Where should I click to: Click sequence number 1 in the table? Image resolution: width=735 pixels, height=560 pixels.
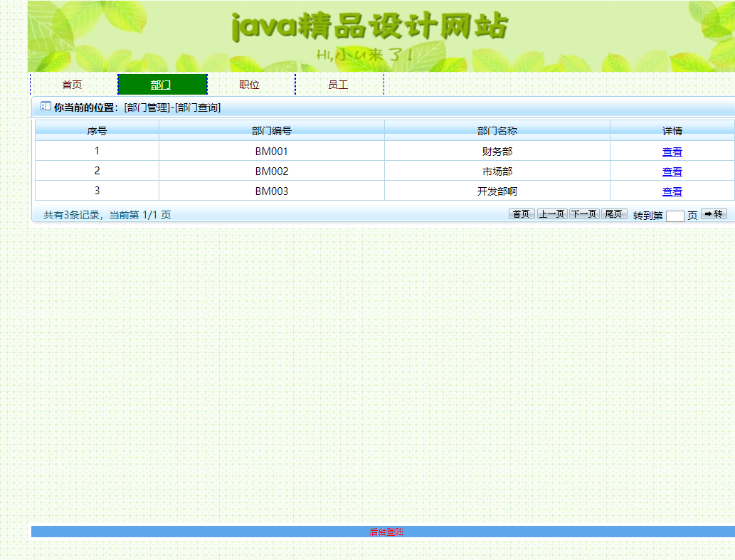click(x=97, y=151)
